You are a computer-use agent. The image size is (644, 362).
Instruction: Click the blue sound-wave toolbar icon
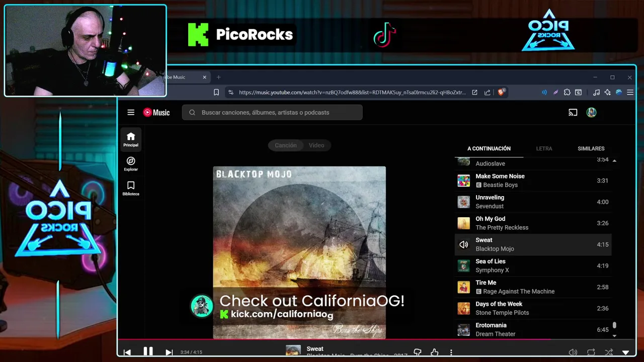[544, 93]
